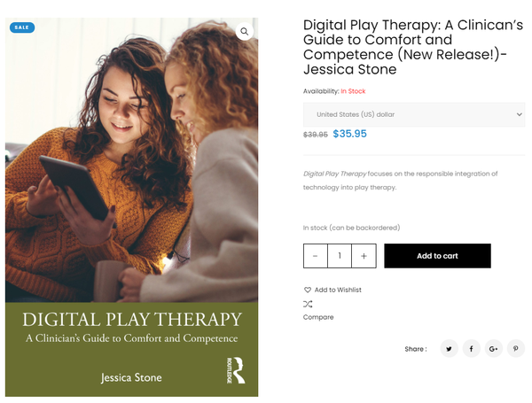Click the Routledge logo on the cover

236,370
